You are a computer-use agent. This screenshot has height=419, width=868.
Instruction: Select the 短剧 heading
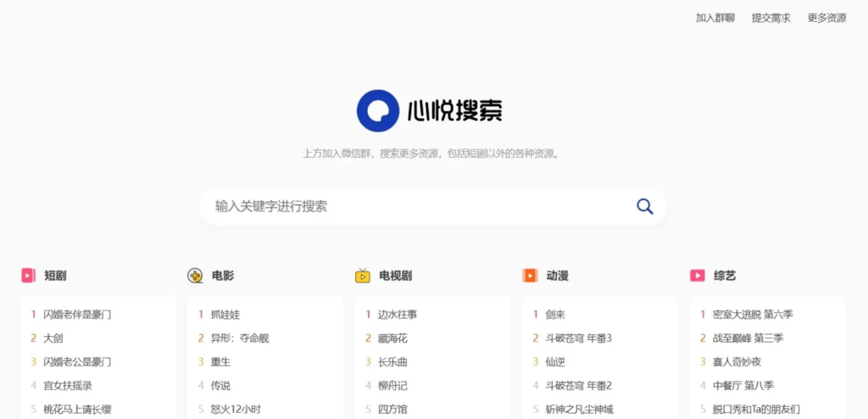click(55, 276)
